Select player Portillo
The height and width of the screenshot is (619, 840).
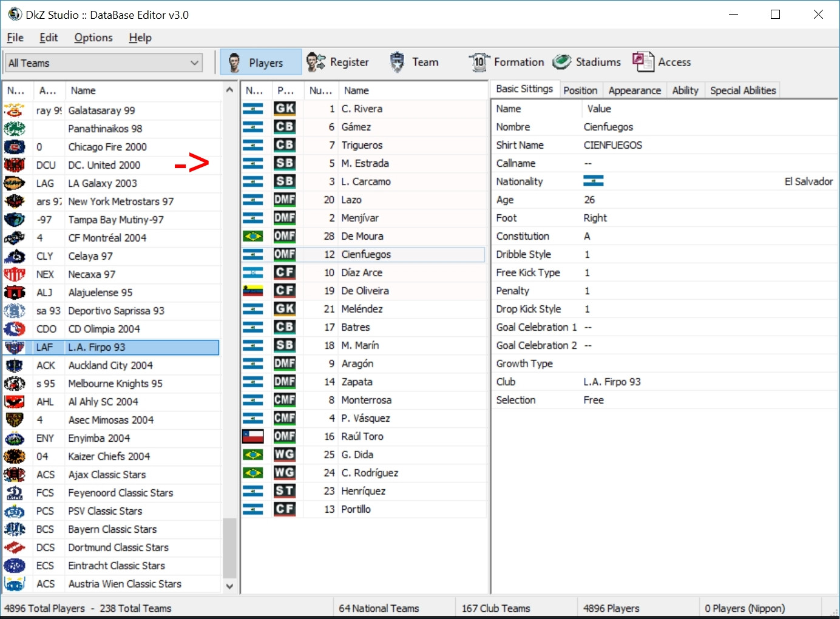[363, 509]
